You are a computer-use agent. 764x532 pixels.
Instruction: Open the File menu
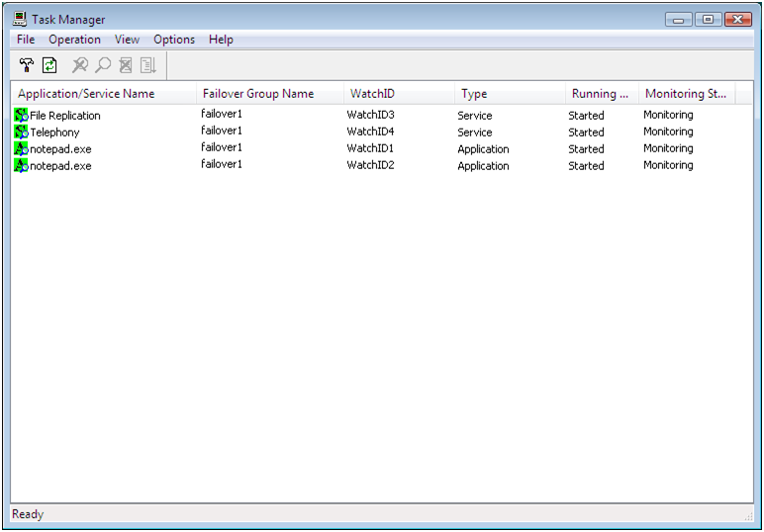tap(26, 40)
